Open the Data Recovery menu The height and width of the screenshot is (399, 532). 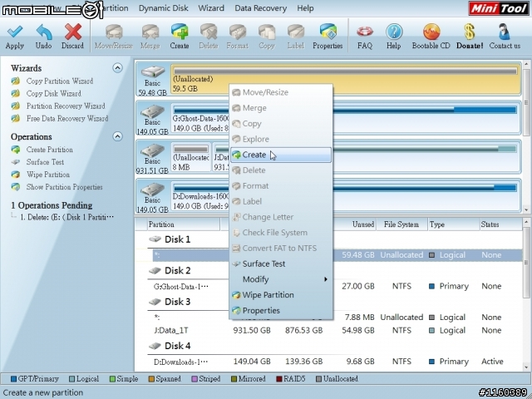tap(260, 8)
